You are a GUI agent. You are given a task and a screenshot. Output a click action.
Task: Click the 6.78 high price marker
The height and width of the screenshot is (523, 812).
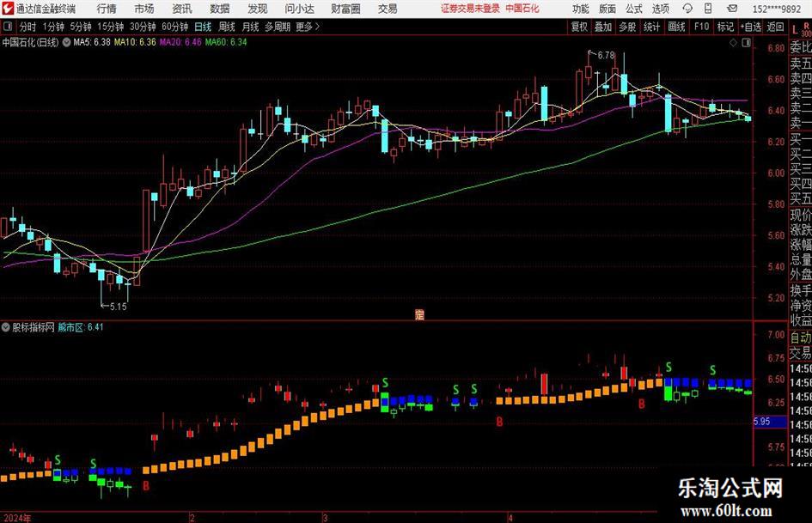pyautogui.click(x=606, y=55)
